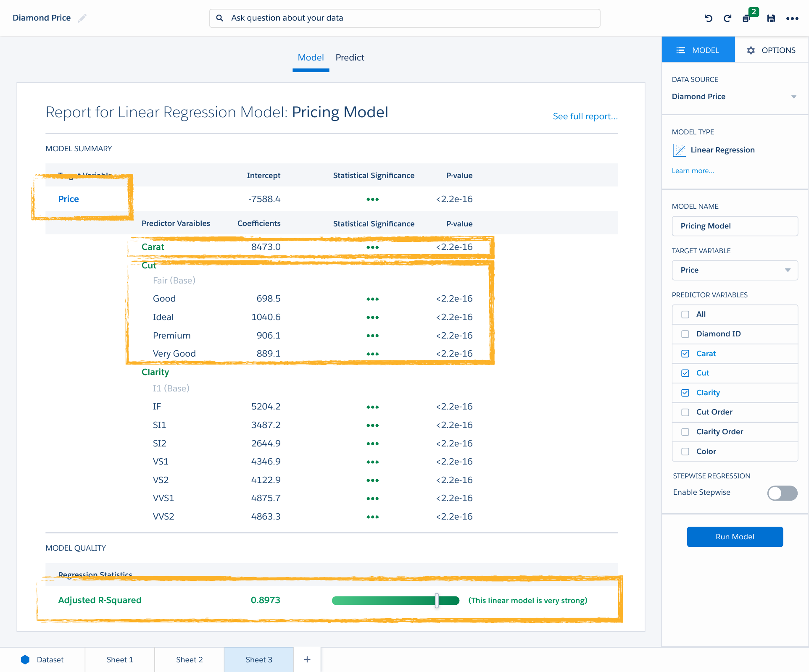This screenshot has height=672, width=809.
Task: Open the OPTIONS panel tab
Action: coord(772,50)
